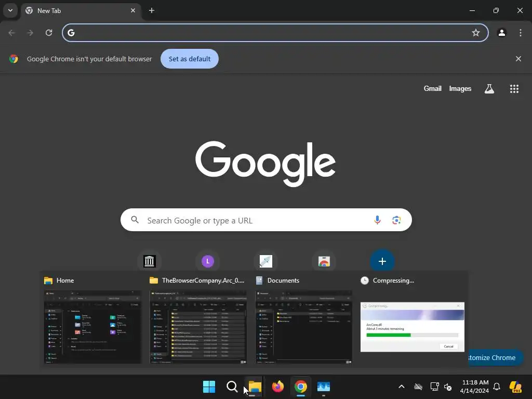Open the Google apps grid

point(514,88)
